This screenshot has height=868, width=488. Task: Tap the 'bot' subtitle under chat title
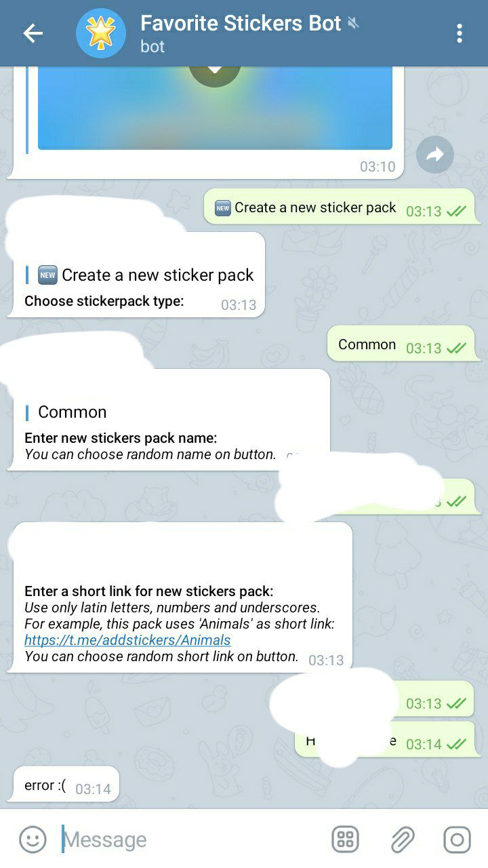(152, 47)
